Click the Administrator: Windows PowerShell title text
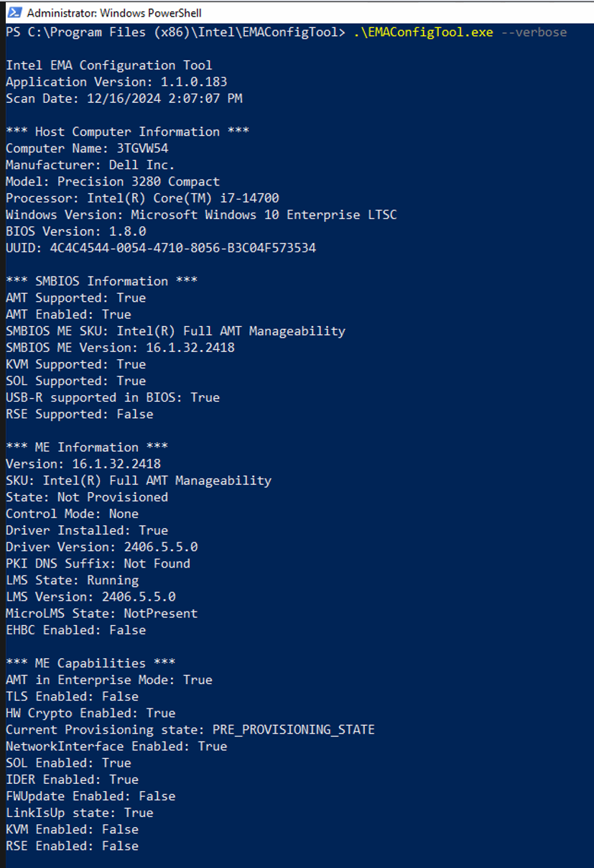 [x=114, y=13]
